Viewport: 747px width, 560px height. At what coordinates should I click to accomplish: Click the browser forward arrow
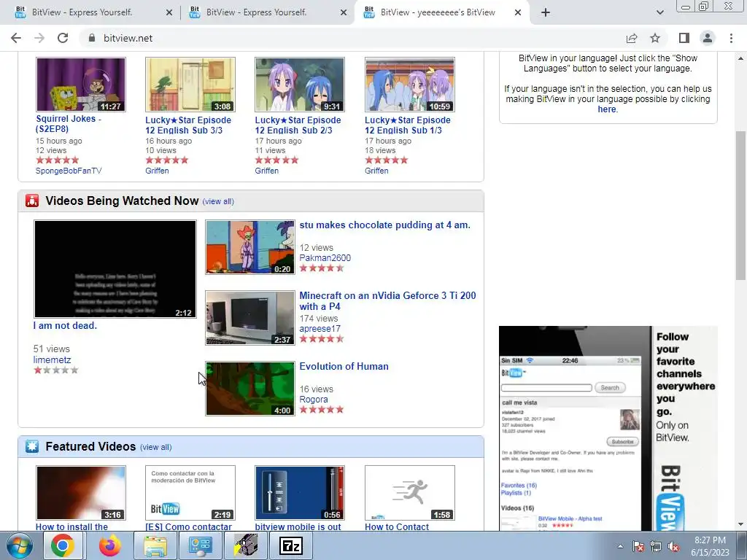39,38
